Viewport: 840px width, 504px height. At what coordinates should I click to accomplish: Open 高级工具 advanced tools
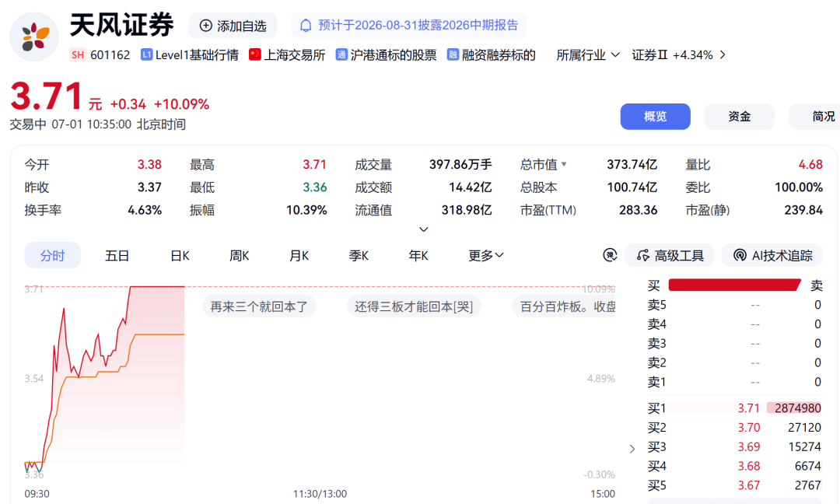coord(670,255)
